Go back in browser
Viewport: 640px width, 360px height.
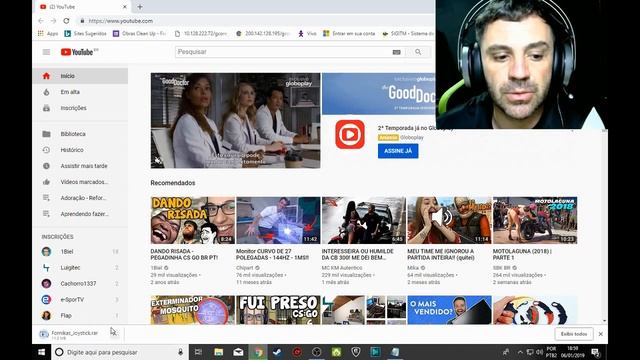coord(41,21)
